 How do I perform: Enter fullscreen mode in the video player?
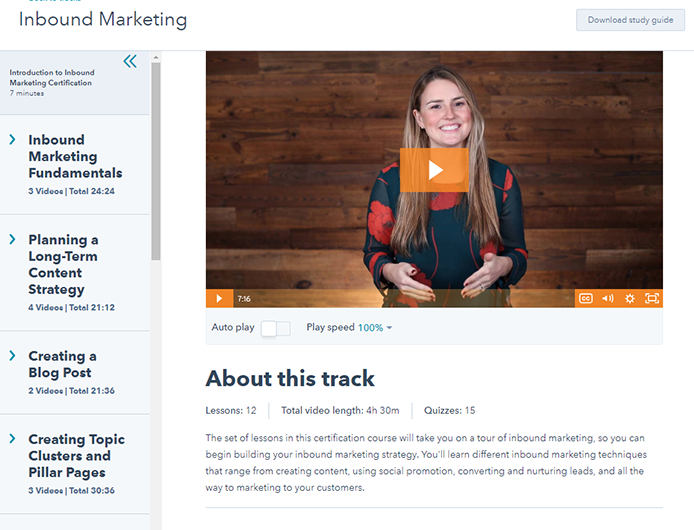[x=652, y=298]
